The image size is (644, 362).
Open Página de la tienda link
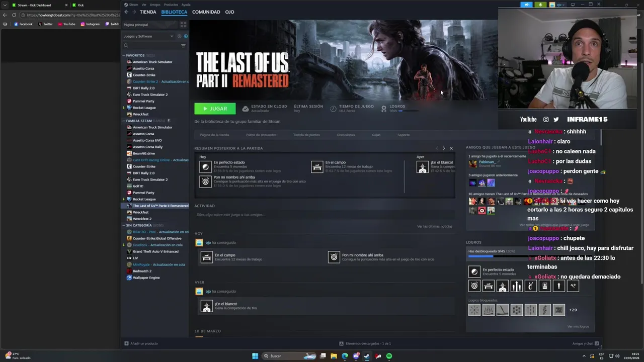(214, 135)
